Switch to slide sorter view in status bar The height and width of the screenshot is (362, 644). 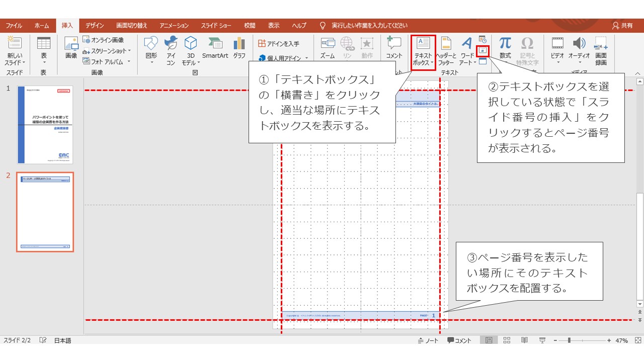tap(507, 340)
